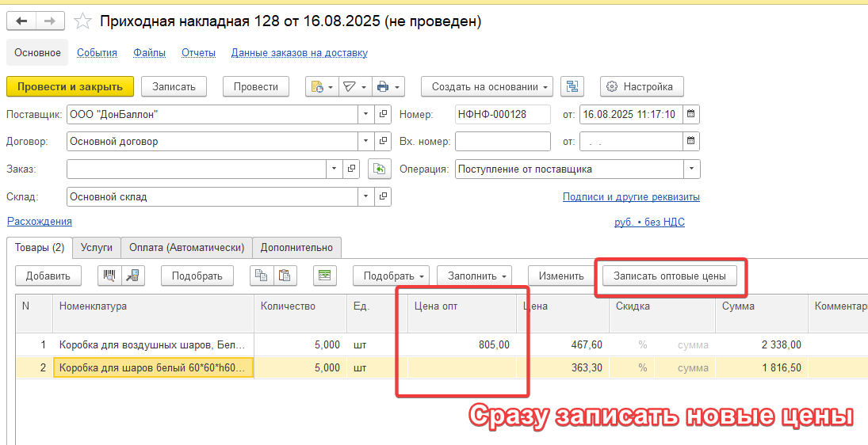Open the Расхождения link

40,221
